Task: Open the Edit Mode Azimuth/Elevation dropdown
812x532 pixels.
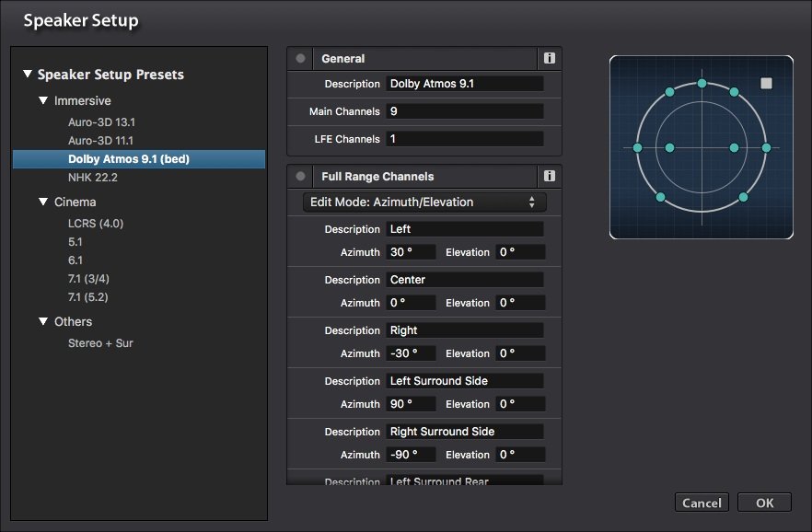Action: point(424,202)
